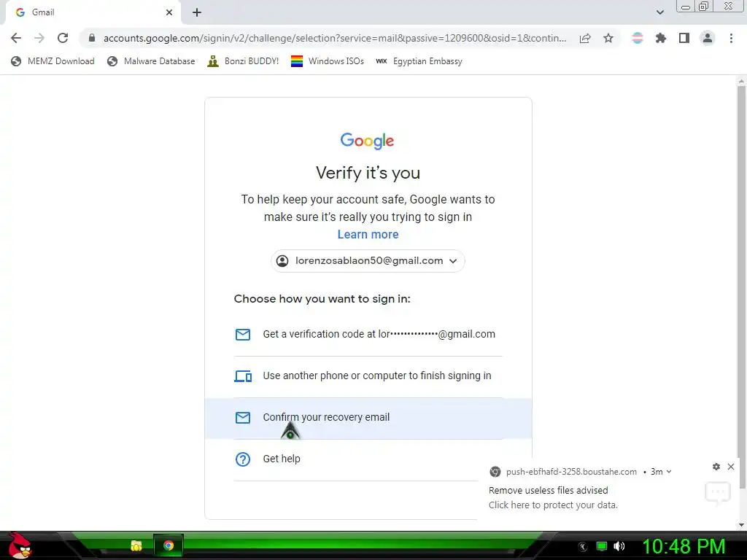
Task: Select the Gmail tab
Action: tap(93, 12)
